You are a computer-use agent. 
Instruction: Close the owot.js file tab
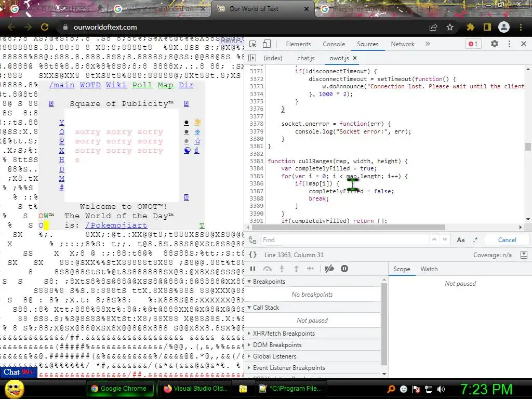click(x=355, y=58)
